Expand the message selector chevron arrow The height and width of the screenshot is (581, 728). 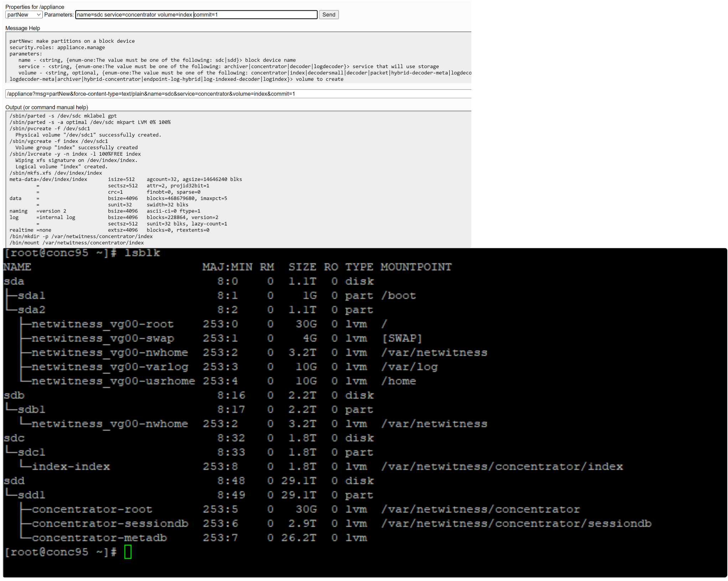click(39, 15)
